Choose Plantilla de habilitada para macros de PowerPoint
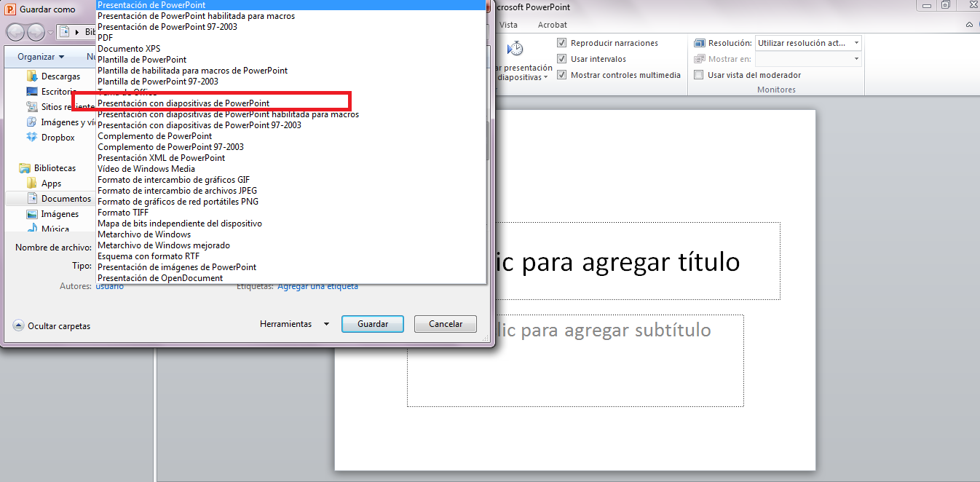 click(291, 71)
